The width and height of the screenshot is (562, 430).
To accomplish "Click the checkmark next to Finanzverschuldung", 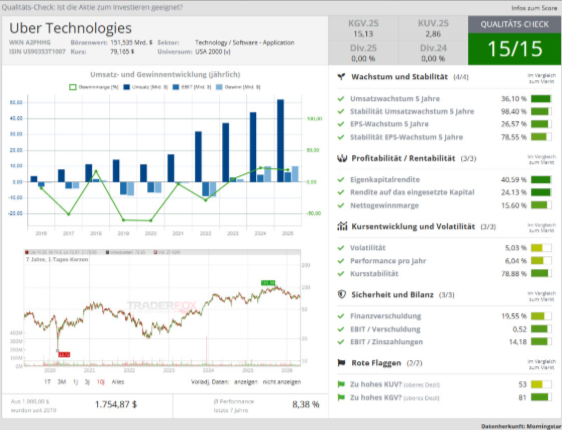I will tap(341, 316).
